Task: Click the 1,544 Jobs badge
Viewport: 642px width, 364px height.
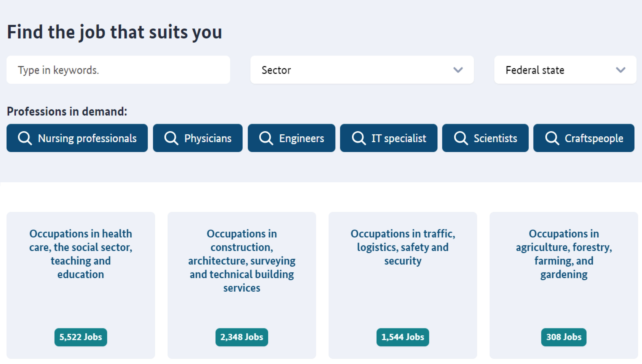Action: tap(403, 337)
